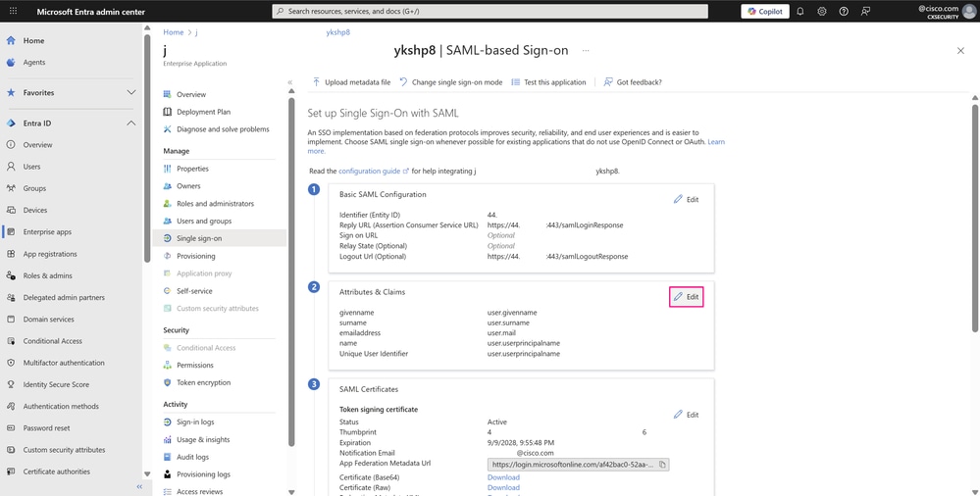This screenshot has height=496, width=980.
Task: Open Deployment Plan menu item
Action: [203, 112]
